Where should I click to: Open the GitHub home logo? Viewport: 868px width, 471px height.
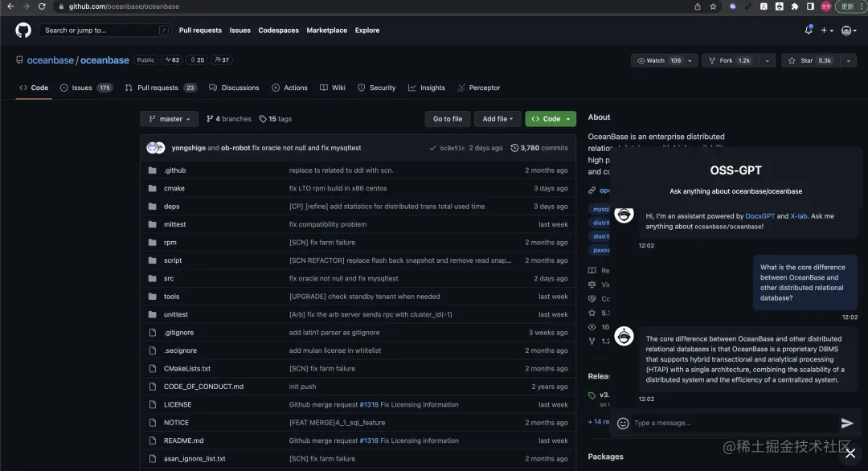click(23, 30)
